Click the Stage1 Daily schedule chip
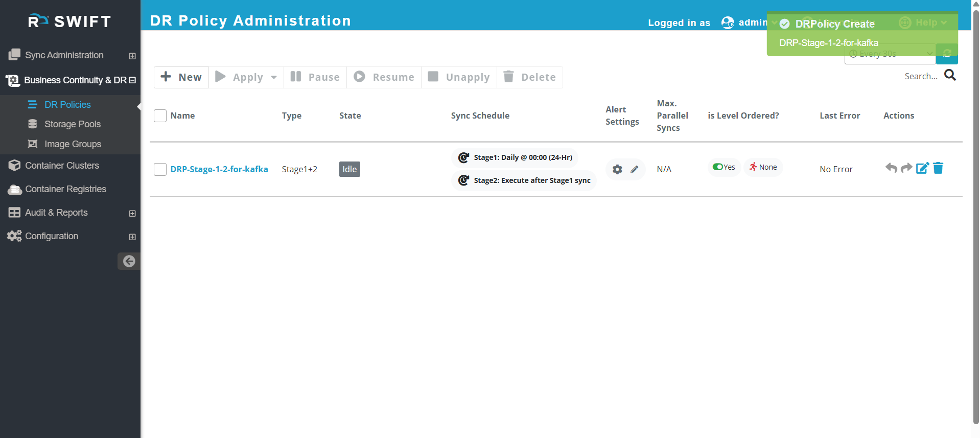 [515, 157]
